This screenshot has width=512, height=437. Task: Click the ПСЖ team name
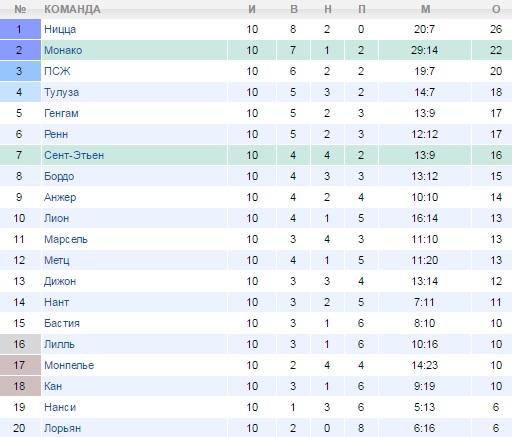[x=57, y=71]
